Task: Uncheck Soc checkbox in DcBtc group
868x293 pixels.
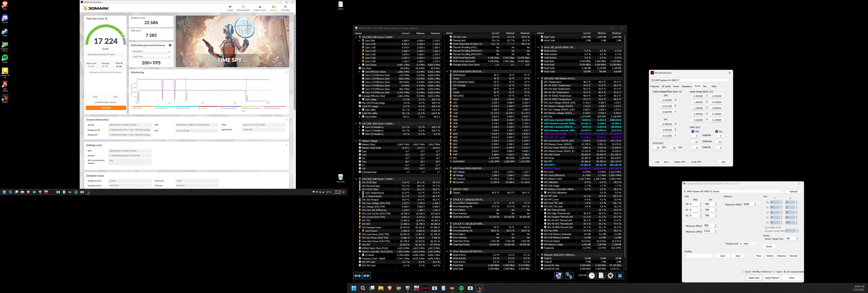Action: [x=716, y=131]
